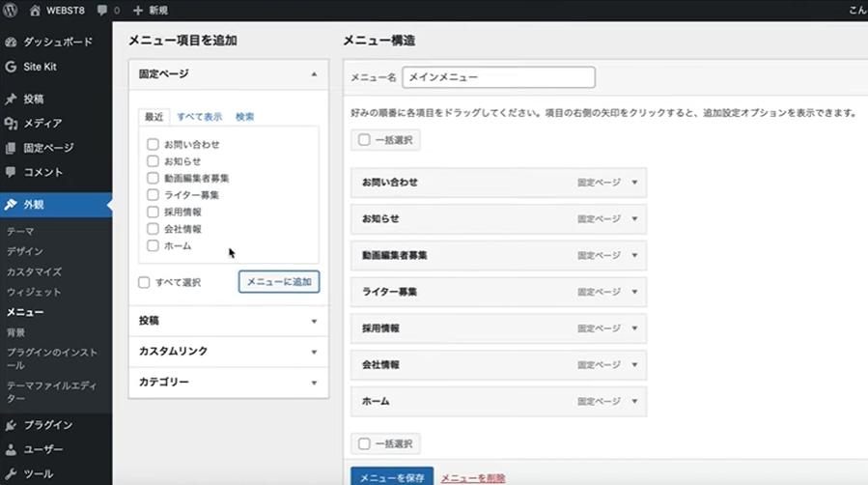Toggle bottom 一括選択 bulk select checkbox
Image resolution: width=868 pixels, height=485 pixels.
point(364,444)
